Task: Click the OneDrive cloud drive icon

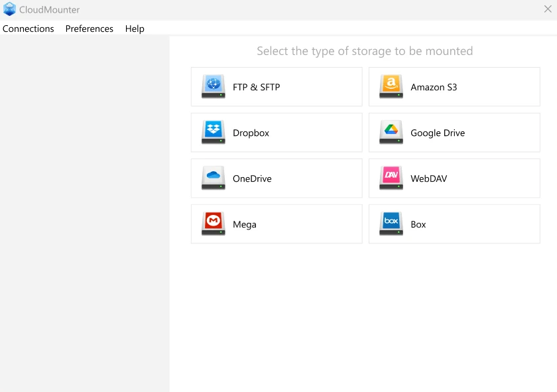Action: (x=213, y=178)
